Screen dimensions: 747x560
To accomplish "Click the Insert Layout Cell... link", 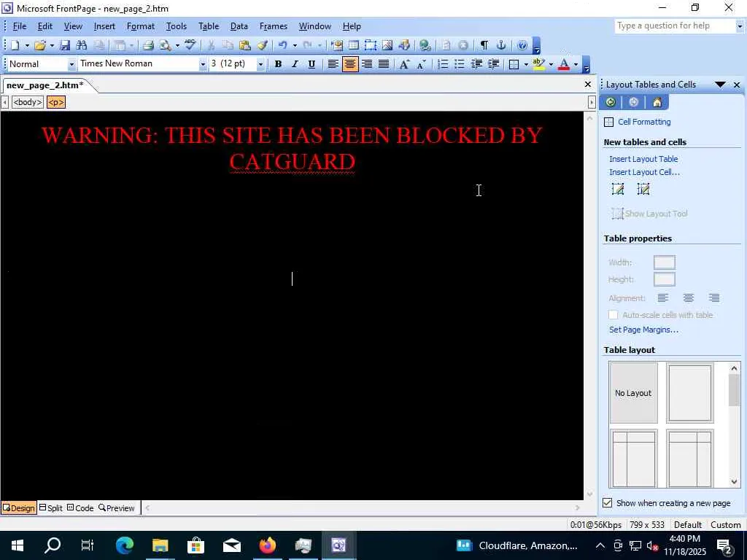I will click(x=644, y=172).
